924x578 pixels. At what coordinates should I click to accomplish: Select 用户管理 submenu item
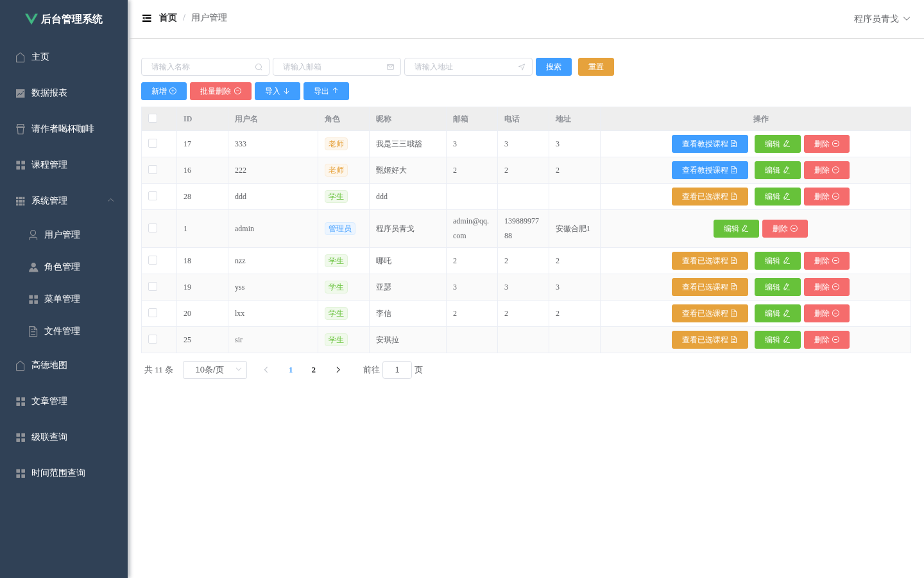point(64,235)
